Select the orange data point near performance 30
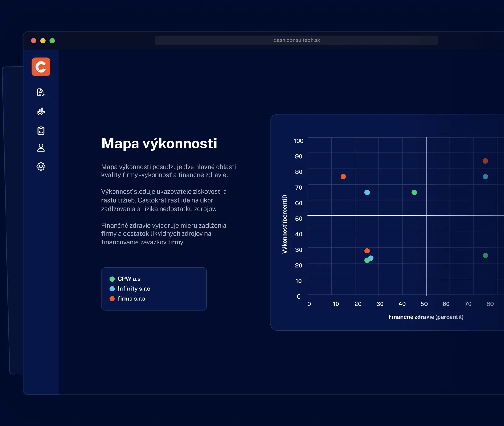Viewport: 504px width, 426px height. [x=367, y=251]
